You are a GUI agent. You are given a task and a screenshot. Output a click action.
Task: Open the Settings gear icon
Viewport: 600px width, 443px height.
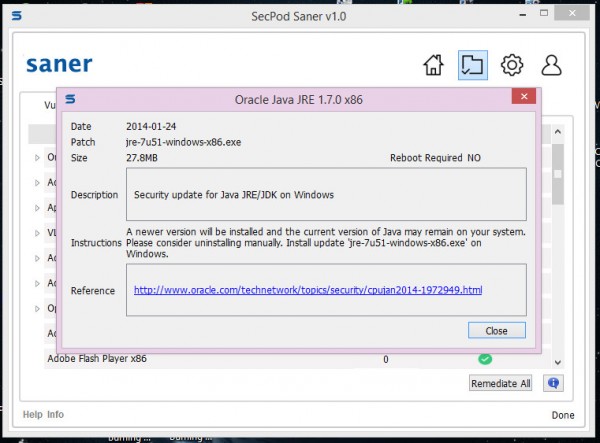point(512,65)
